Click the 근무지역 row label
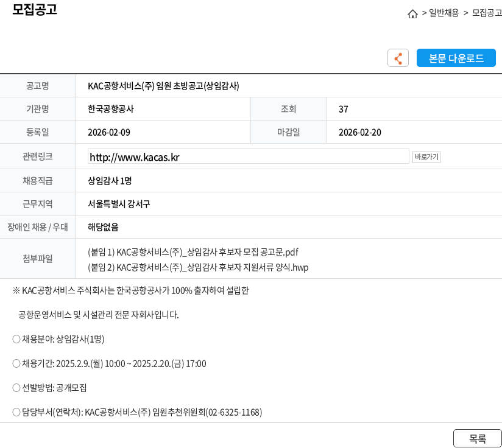The image size is (502, 448). click(x=37, y=204)
